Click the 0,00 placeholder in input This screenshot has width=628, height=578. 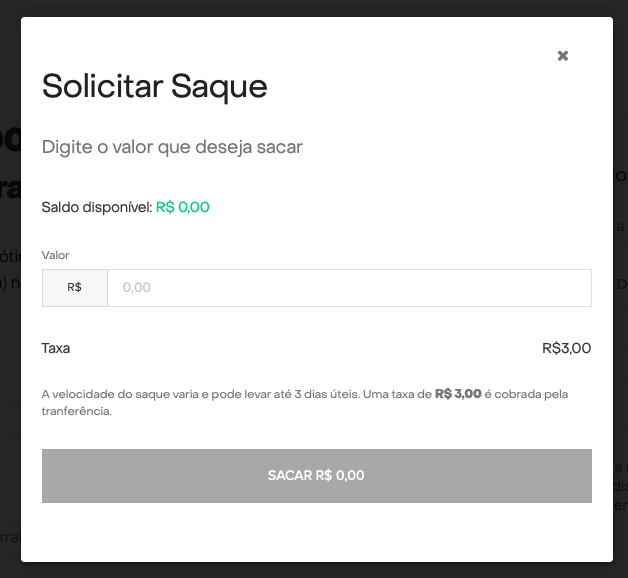tap(137, 287)
